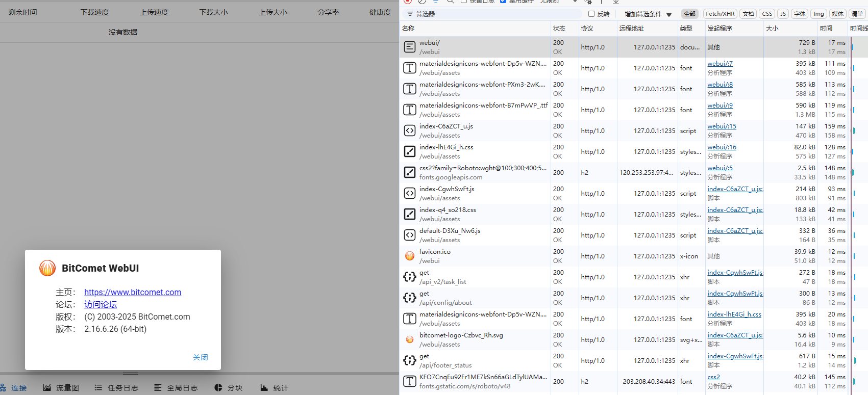The width and height of the screenshot is (868, 395).
Task: Click the 类型 column header
Action: click(x=691, y=29)
